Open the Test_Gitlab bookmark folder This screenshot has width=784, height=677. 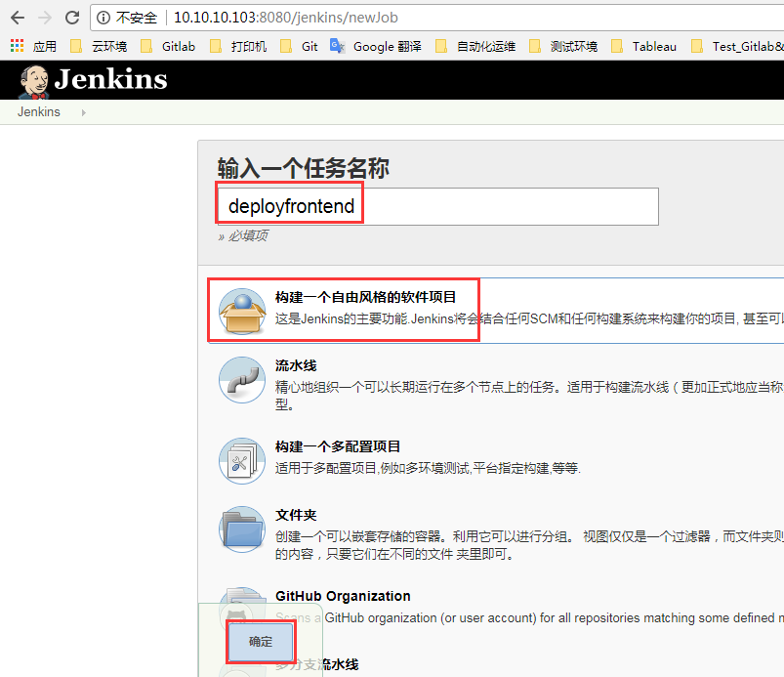pos(737,47)
